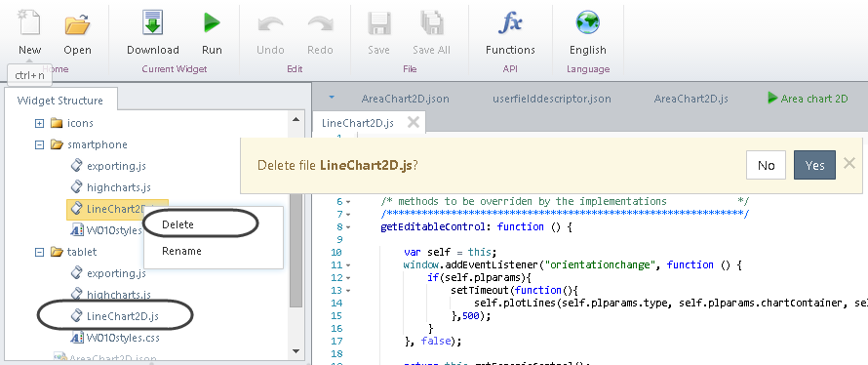Viewport: 868px width, 365px height.
Task: Click the W01styles.css icon under tablet
Action: coord(77,338)
